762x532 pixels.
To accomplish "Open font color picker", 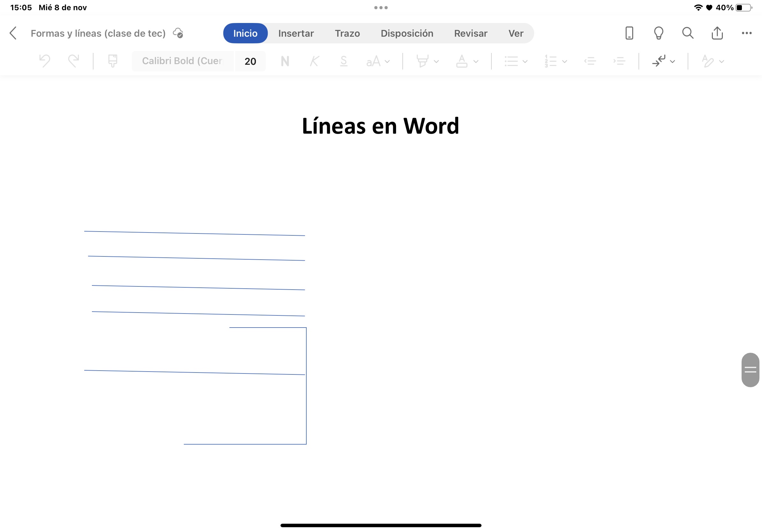I will [467, 61].
